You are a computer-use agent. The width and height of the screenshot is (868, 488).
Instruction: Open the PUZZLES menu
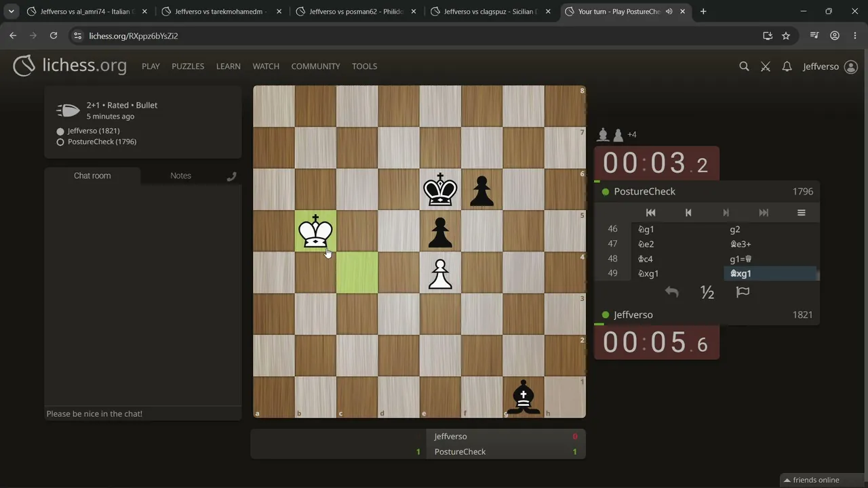tap(188, 66)
